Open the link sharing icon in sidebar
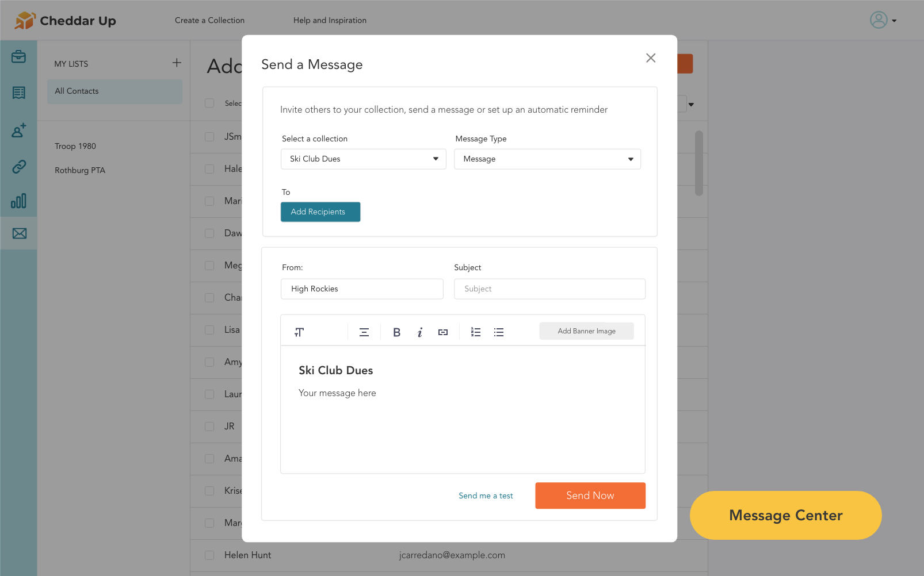924x576 pixels. (18, 167)
